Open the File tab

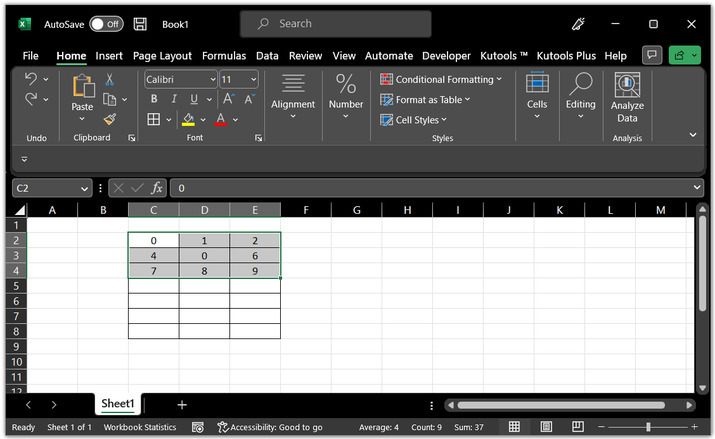(31, 56)
